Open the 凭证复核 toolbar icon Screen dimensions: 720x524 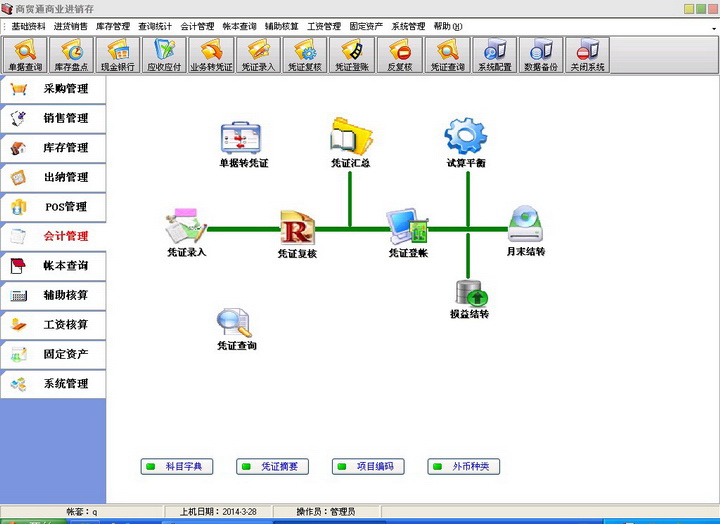pyautogui.click(x=305, y=55)
